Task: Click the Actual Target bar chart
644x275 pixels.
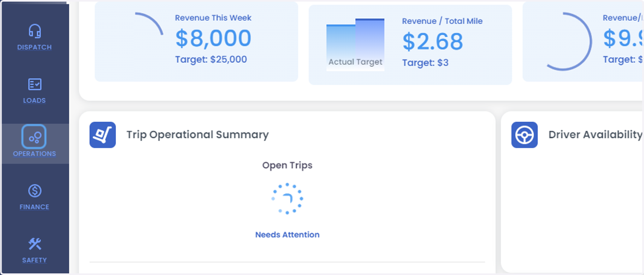Action: 355,44
